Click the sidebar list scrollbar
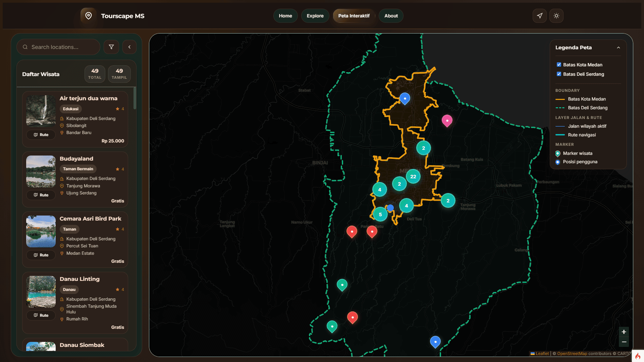 coord(135,98)
